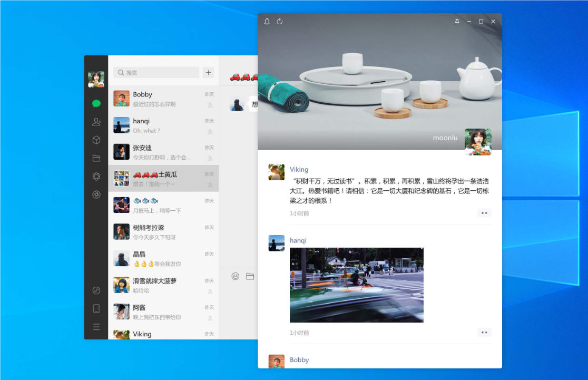Click the add button next to search

point(209,72)
